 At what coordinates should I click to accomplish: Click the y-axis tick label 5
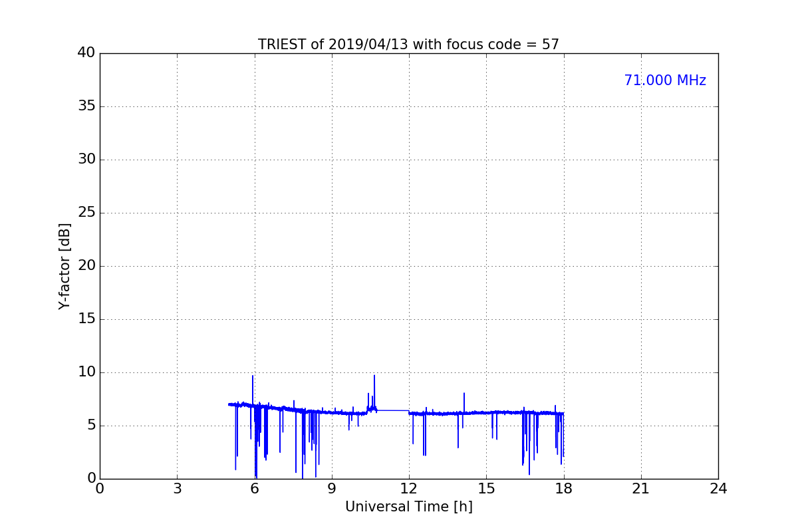[x=91, y=426]
